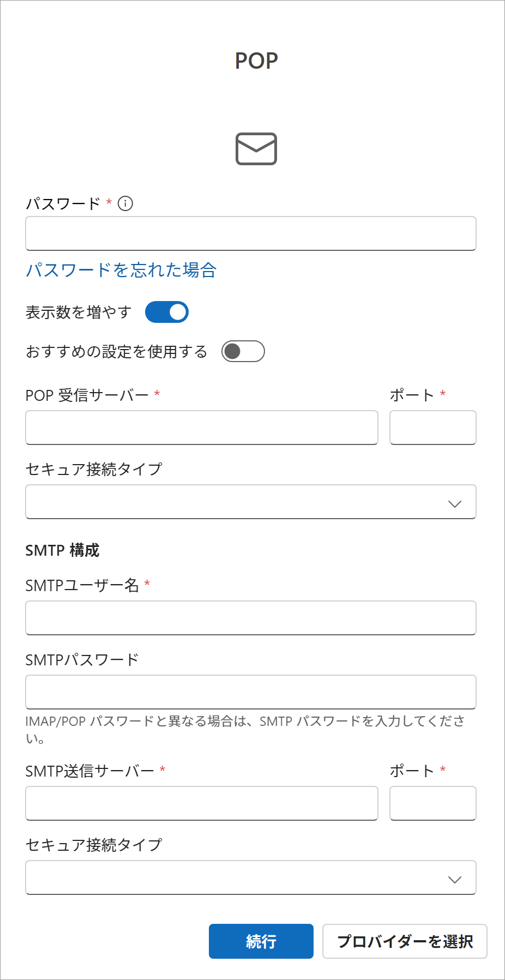Click the 続行 button
Viewport: 505px width, 980px height.
(261, 941)
